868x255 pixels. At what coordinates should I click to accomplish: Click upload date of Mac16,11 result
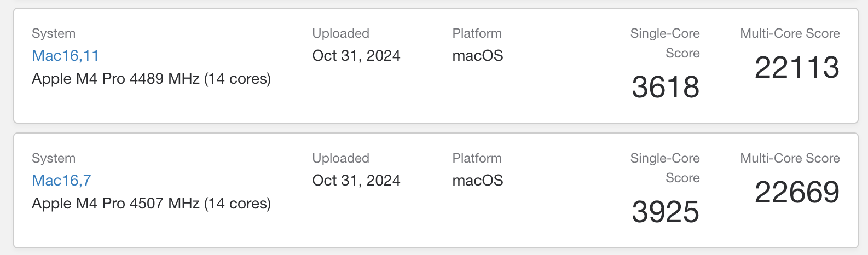click(356, 56)
